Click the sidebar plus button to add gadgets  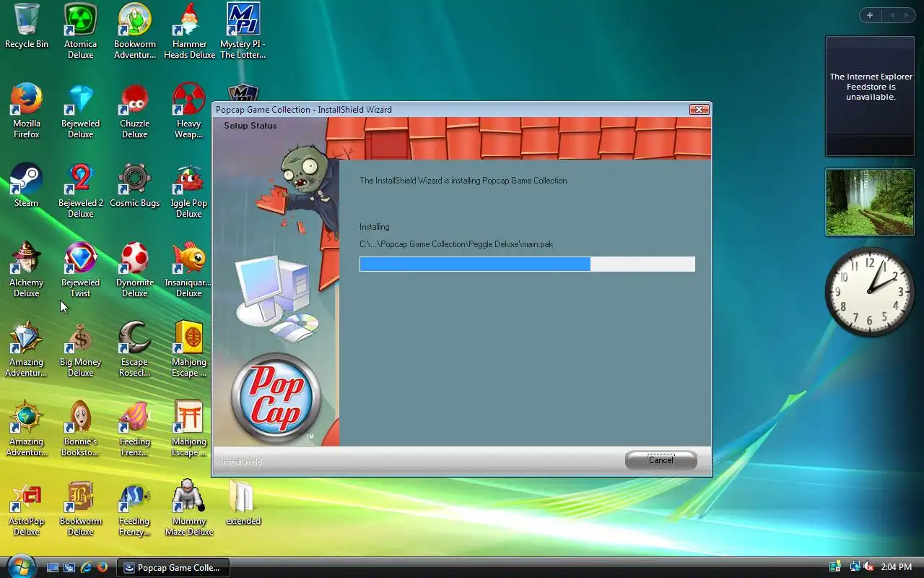pyautogui.click(x=870, y=15)
